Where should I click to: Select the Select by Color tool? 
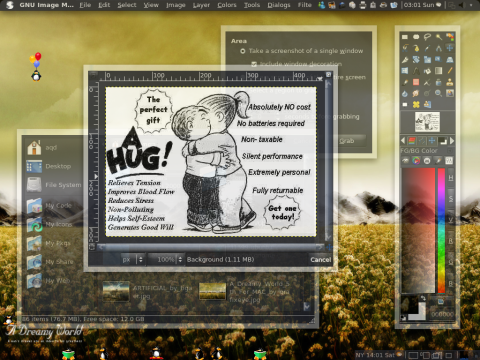(x=450, y=37)
